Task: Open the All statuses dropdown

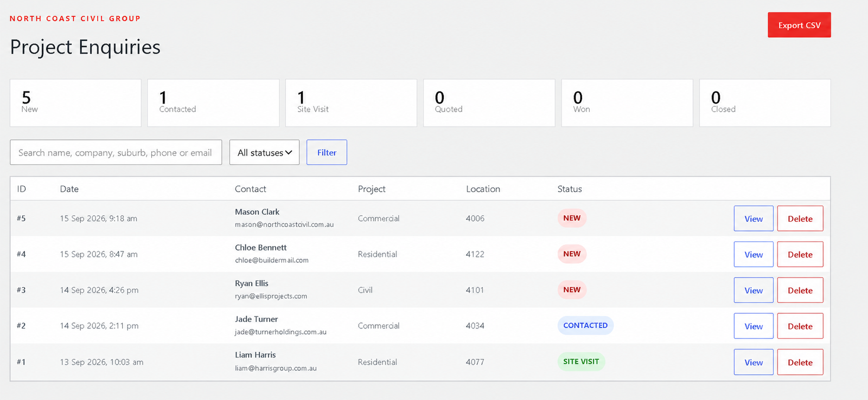Action: (264, 152)
